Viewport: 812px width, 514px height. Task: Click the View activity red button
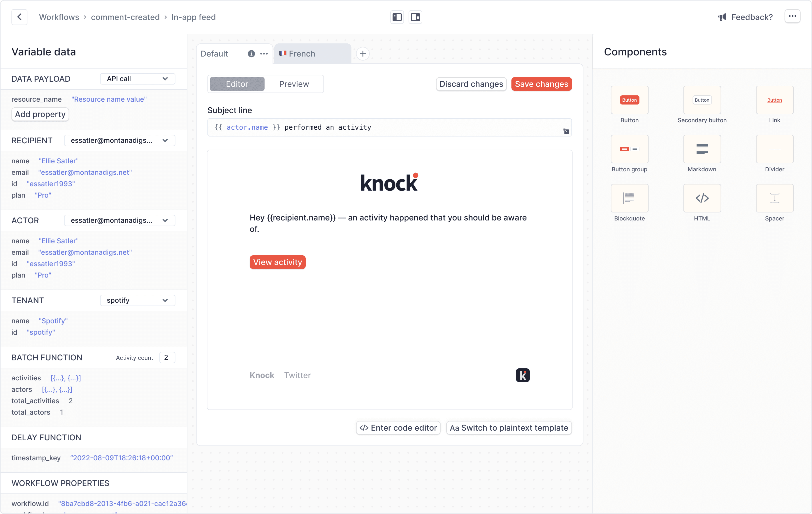coord(278,262)
